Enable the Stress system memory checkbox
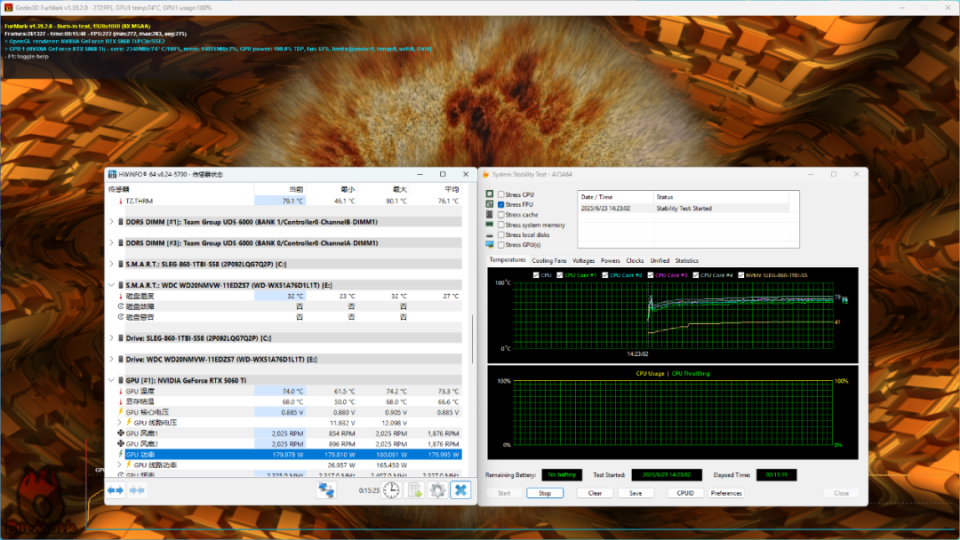 tap(501, 225)
